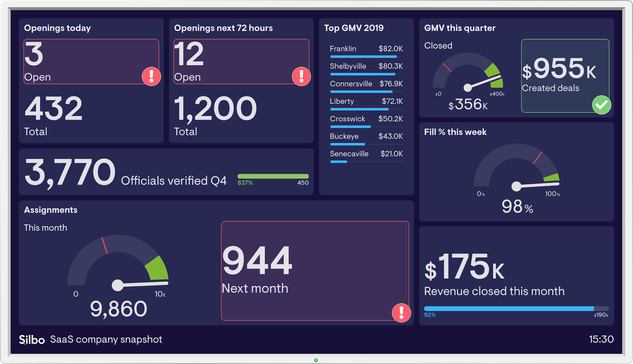Click the $190K revenue target label
The width and height of the screenshot is (633, 364).
(601, 315)
